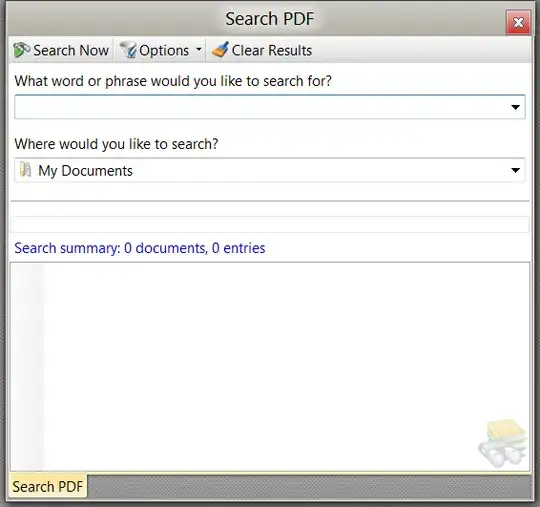The width and height of the screenshot is (540, 507).
Task: Close the Search PDF panel
Action: [x=518, y=23]
